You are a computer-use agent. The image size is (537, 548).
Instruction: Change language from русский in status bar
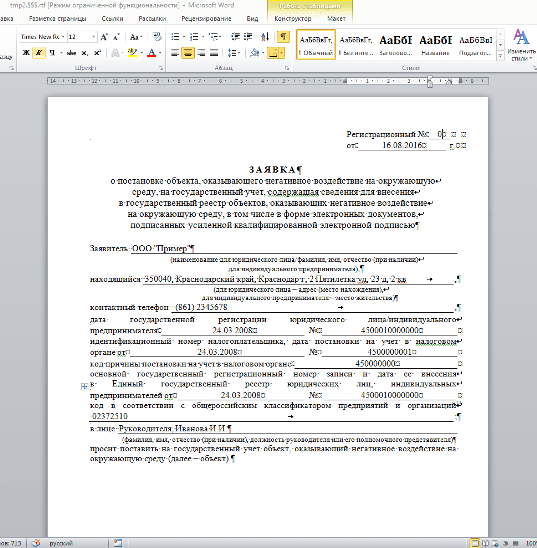61,543
